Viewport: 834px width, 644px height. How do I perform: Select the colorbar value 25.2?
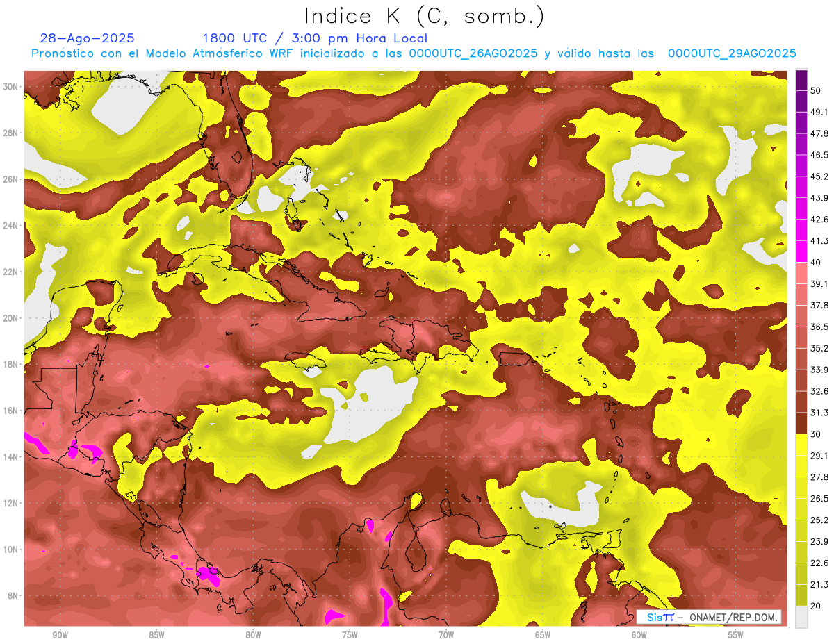(x=819, y=520)
